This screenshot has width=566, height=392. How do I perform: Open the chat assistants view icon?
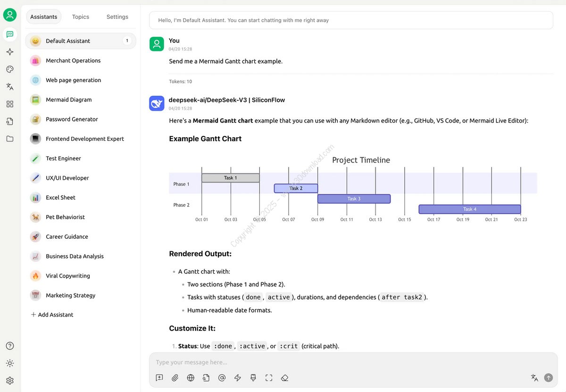tap(10, 34)
